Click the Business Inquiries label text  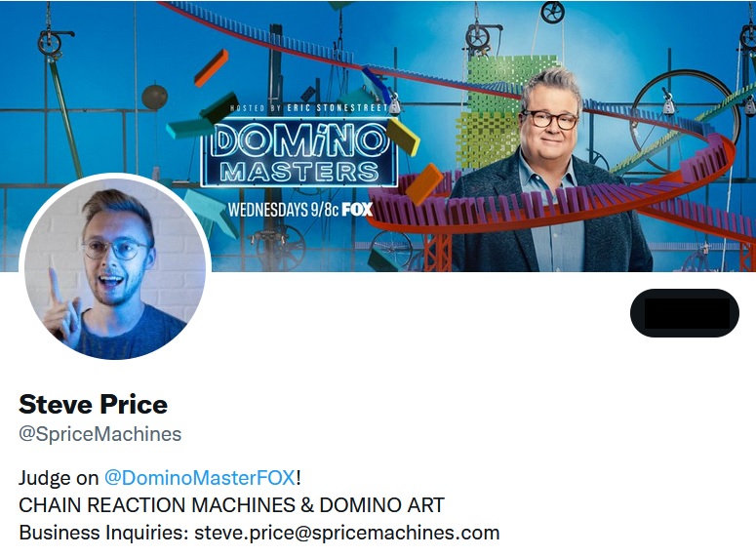[x=103, y=533]
